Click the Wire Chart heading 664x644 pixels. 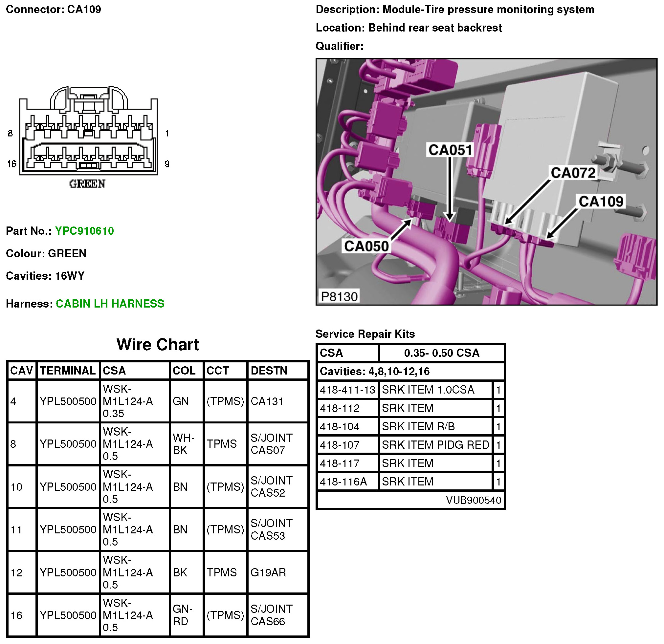click(x=158, y=345)
